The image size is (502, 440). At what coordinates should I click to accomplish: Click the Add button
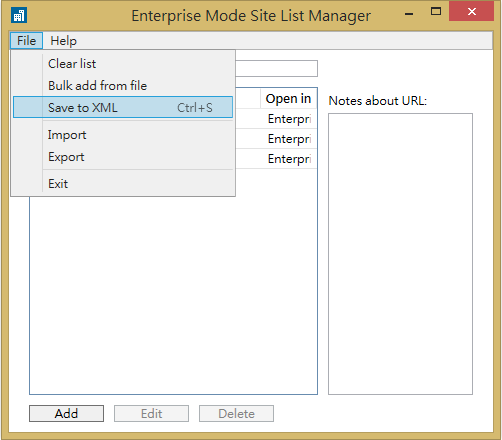(66, 413)
